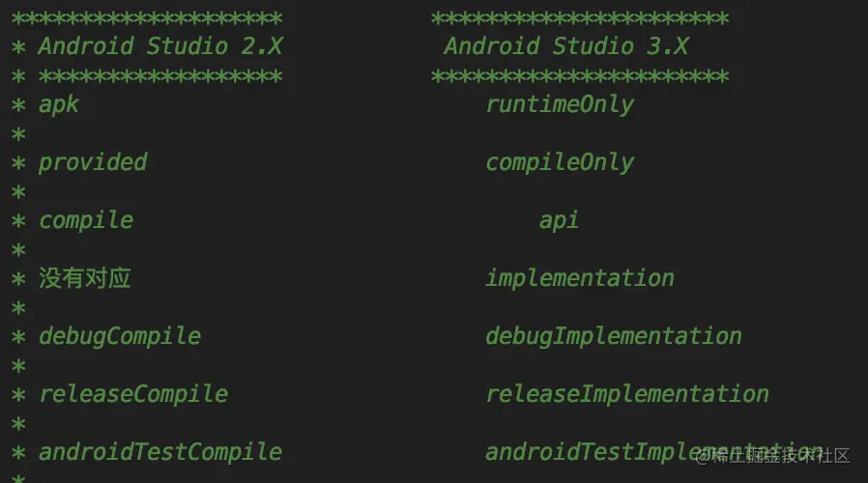
Task: Click the asterisk row above 'Android Studio 3.X'
Action: (579, 18)
